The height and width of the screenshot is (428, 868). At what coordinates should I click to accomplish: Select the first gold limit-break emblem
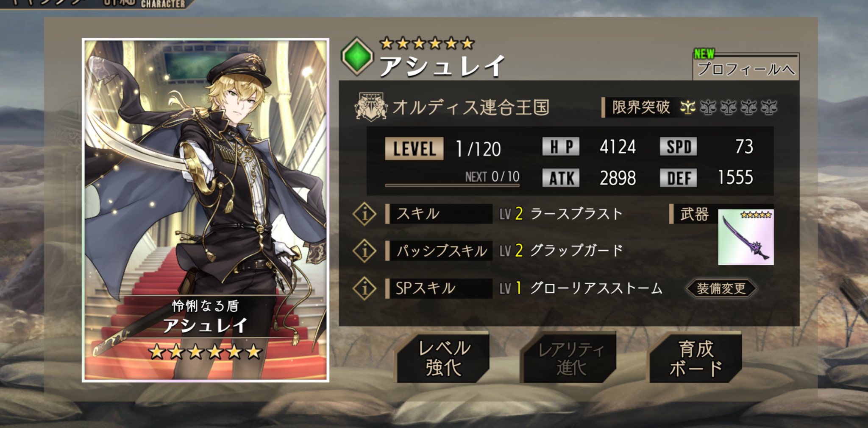tap(687, 107)
